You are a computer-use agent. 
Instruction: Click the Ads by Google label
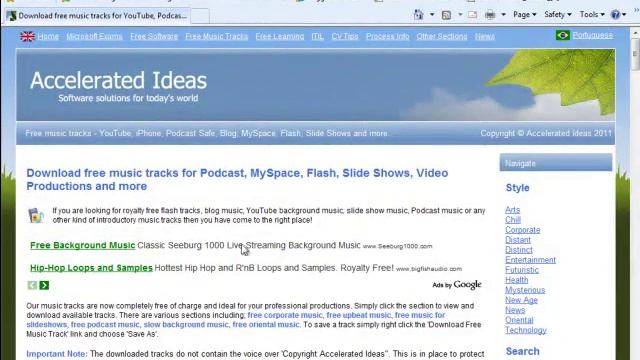[457, 284]
